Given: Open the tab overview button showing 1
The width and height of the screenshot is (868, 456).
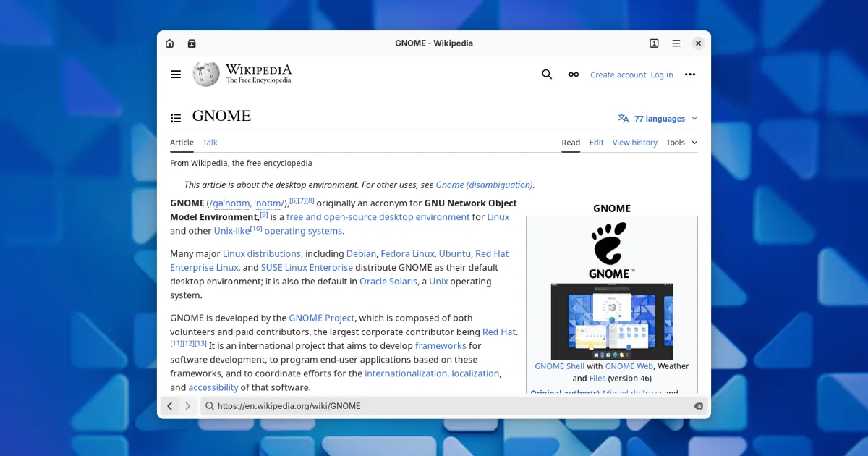Looking at the screenshot, I should pos(654,43).
